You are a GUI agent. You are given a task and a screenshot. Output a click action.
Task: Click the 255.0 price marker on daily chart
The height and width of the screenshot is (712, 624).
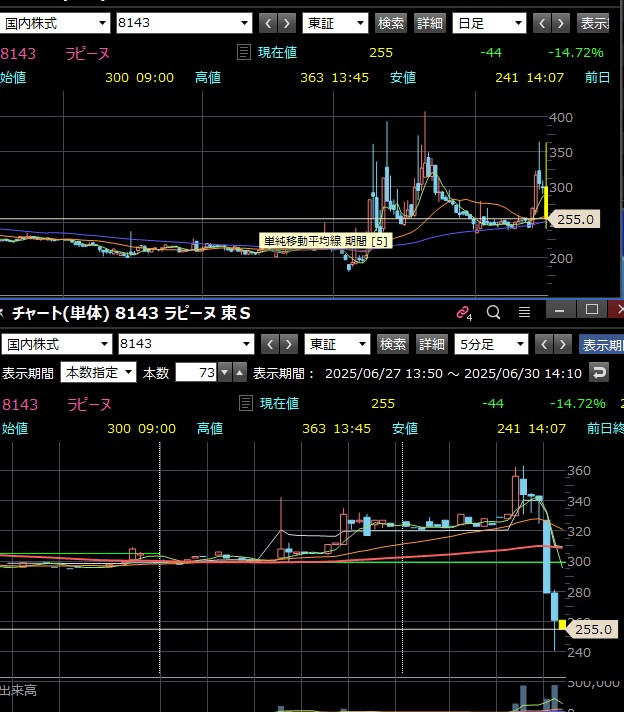(x=574, y=219)
